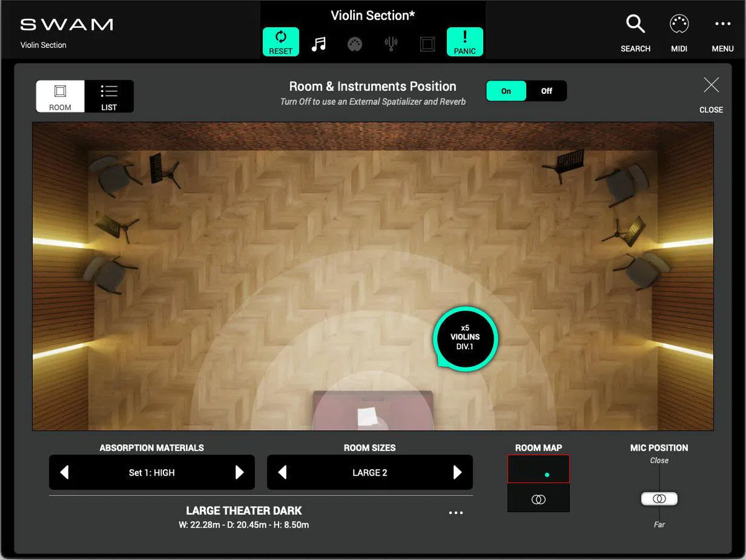Select the room square icon in toolbar

tap(427, 44)
